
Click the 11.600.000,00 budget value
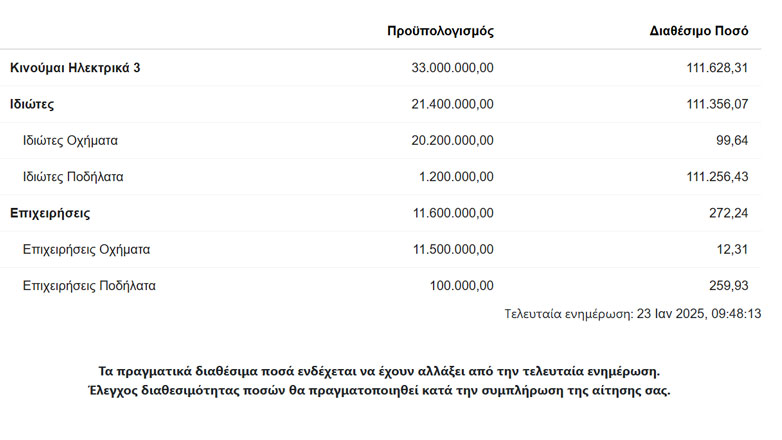(x=452, y=213)
